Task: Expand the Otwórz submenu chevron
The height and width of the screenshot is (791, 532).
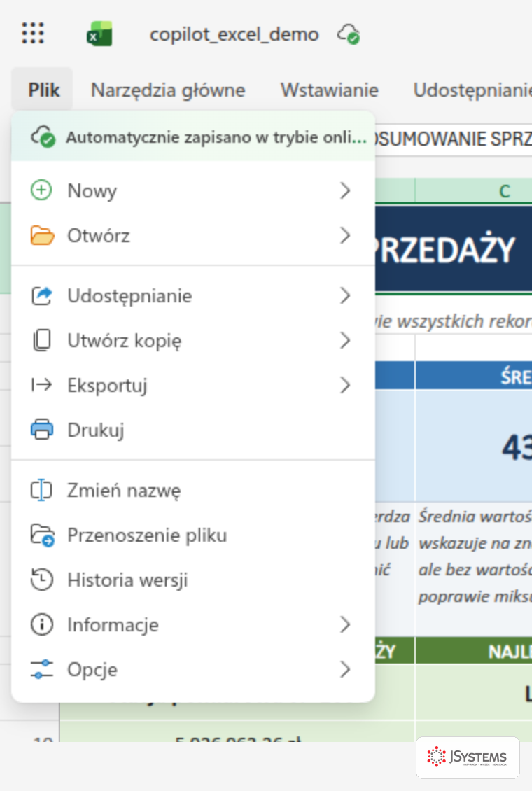Action: click(345, 236)
